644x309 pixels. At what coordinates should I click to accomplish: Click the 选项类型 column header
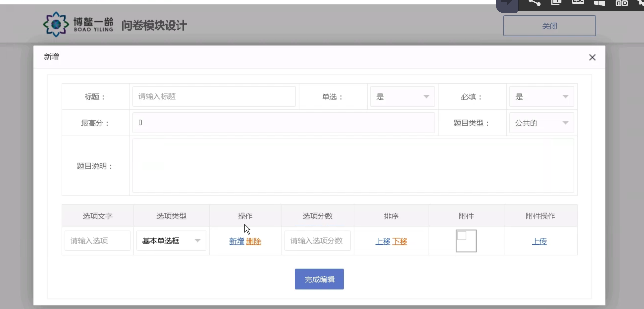[x=171, y=216]
